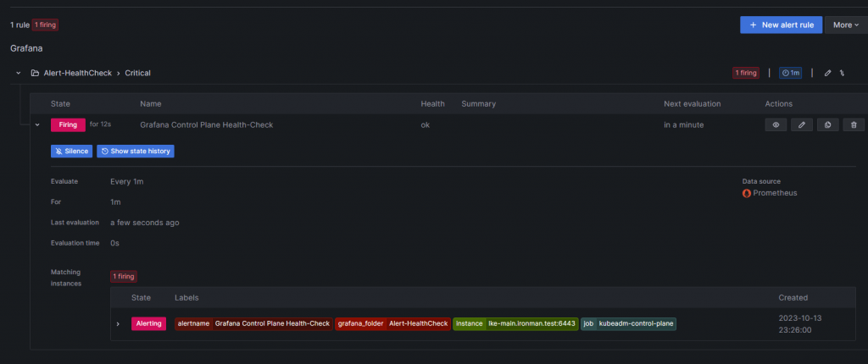Viewport: 868px width, 364px height.
Task: Click the reorder rules icon
Action: [x=842, y=73]
